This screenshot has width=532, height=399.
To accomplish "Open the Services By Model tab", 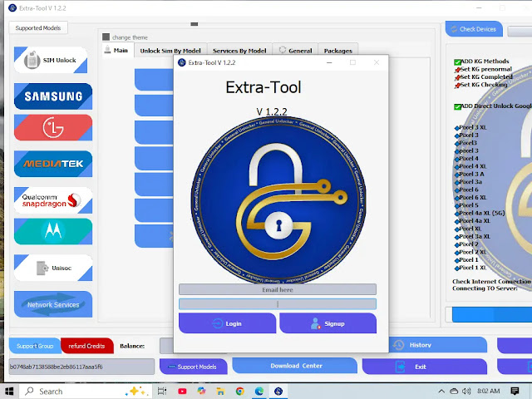I will (239, 51).
